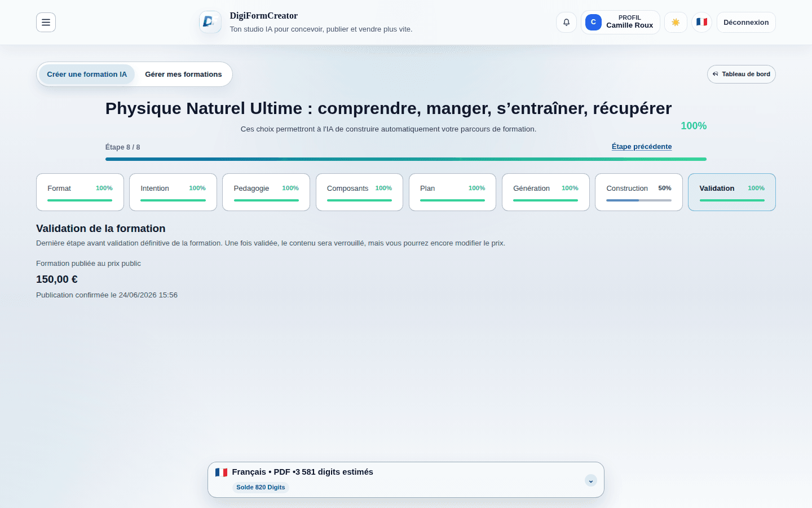Viewport: 812px width, 508px height.
Task: Open the Pedagogie step card
Action: click(x=266, y=192)
